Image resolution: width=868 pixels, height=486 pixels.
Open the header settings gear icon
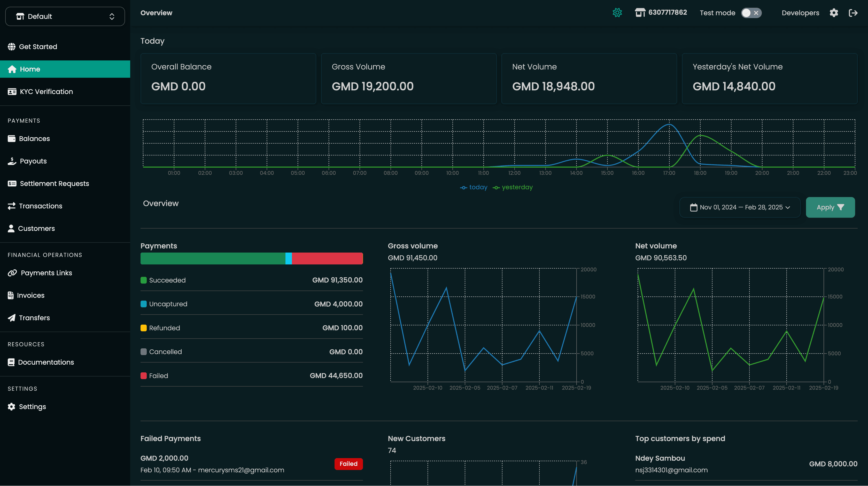point(834,13)
